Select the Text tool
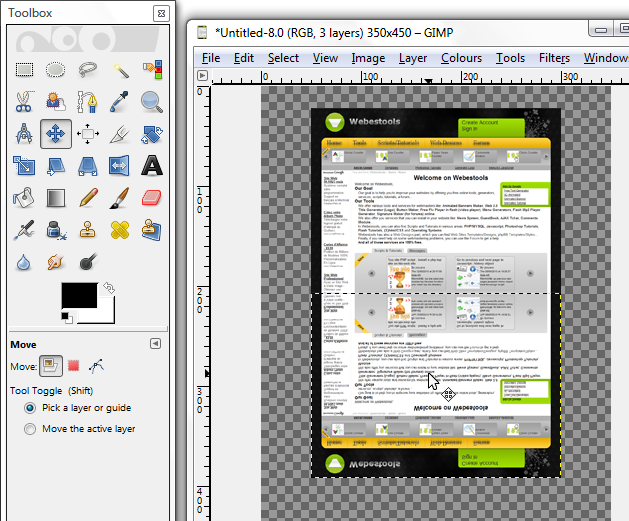Image resolution: width=629 pixels, height=521 pixels. 152,166
